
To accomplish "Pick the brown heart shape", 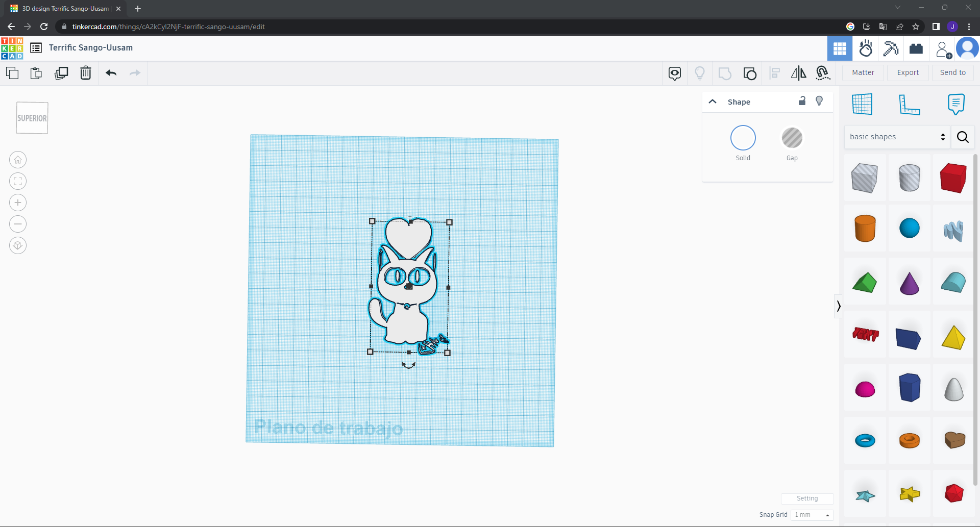I will pyautogui.click(x=954, y=440).
